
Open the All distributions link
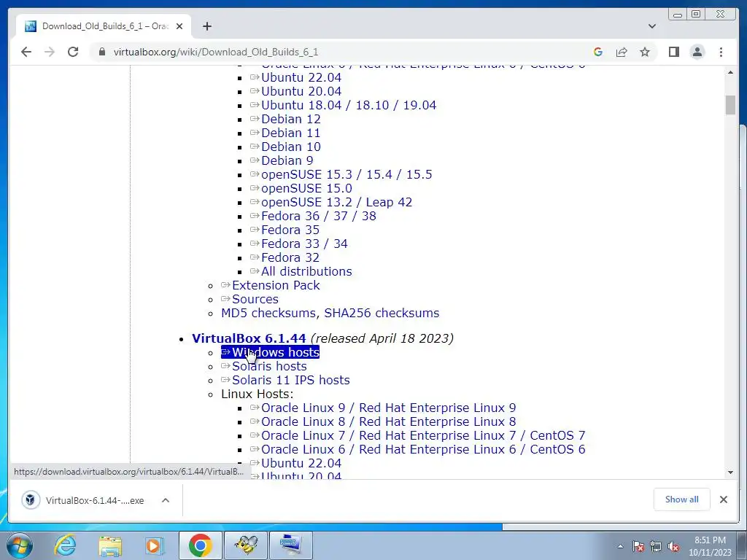coord(306,271)
